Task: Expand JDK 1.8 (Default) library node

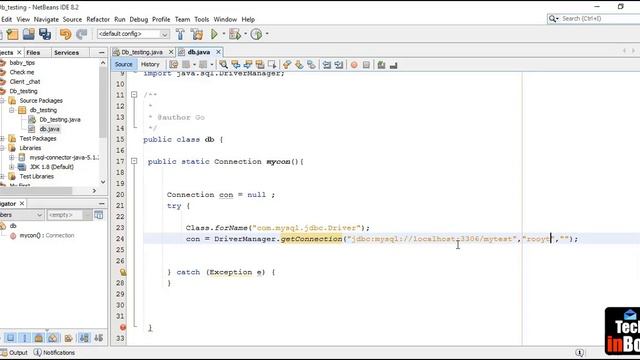Action: 12,167
